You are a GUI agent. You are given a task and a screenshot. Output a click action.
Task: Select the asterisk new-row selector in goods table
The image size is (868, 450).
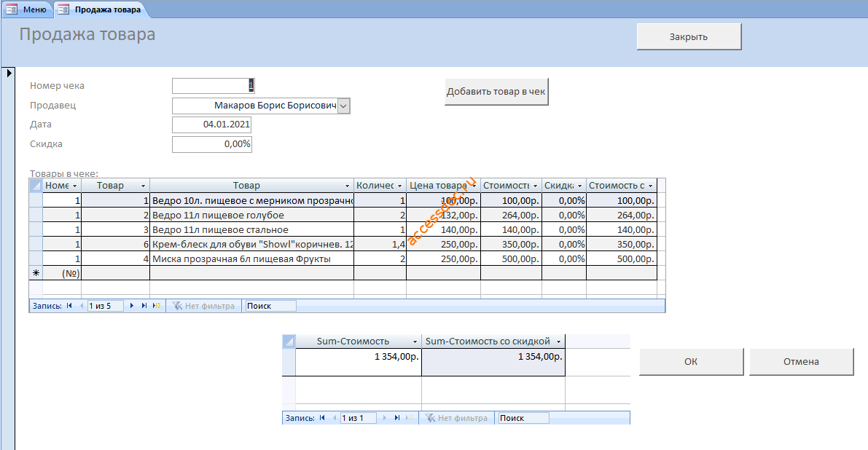click(x=36, y=272)
